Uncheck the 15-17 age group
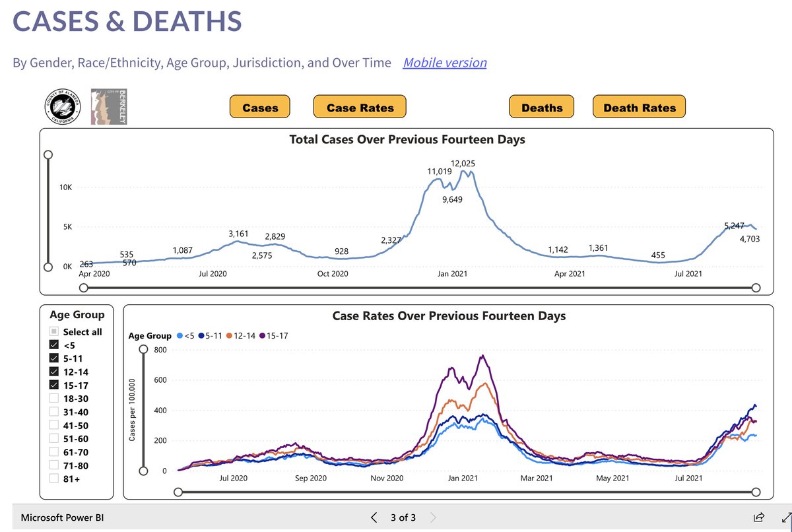This screenshot has height=532, width=792. pos(53,385)
